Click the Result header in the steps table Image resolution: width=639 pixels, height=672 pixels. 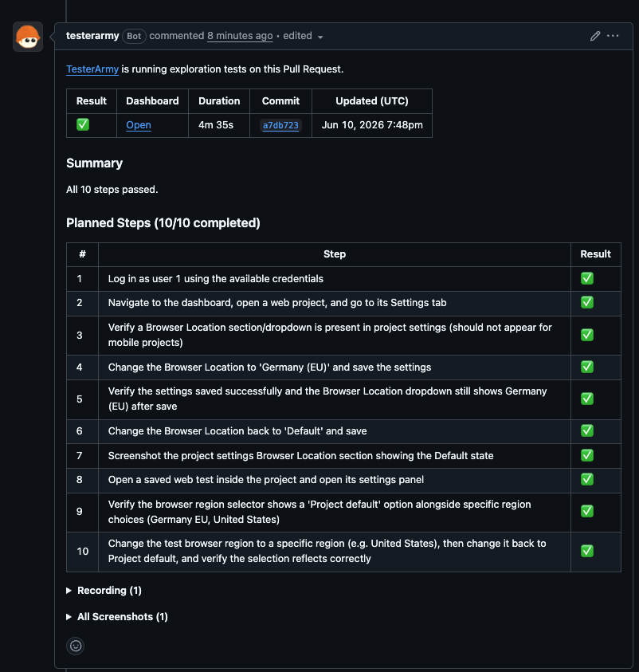(595, 254)
